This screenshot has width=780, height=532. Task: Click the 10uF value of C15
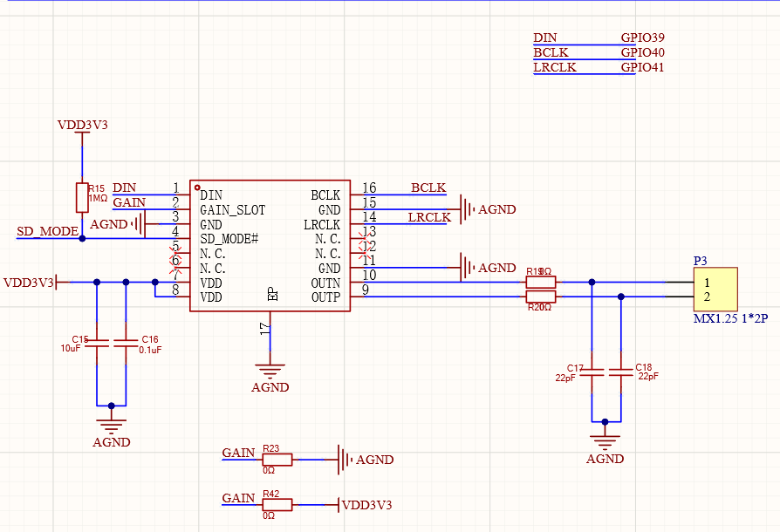pyautogui.click(x=71, y=349)
